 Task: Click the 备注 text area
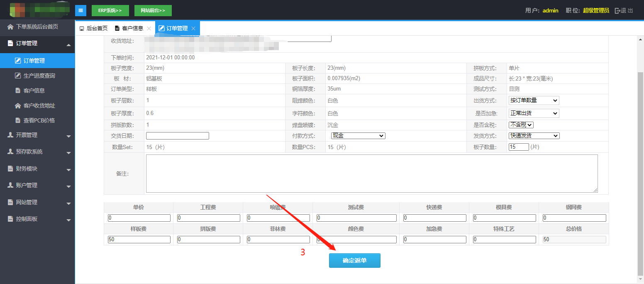pyautogui.click(x=371, y=174)
